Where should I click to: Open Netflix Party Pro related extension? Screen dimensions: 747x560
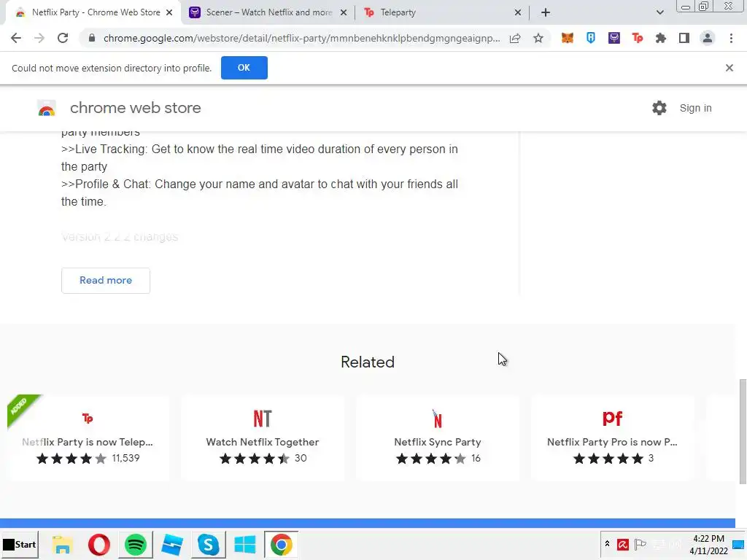pos(612,438)
